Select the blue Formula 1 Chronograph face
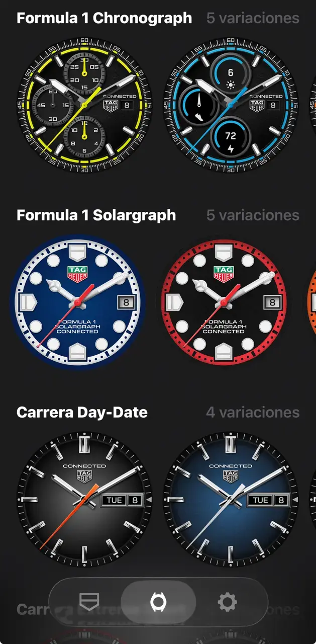The image size is (316, 644). point(231,104)
